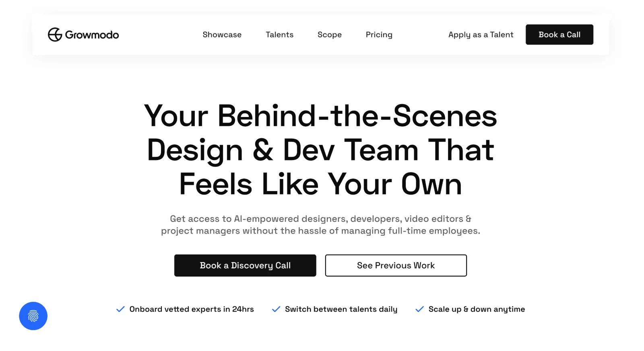Open the blue fingerprint widget button
The width and height of the screenshot is (644, 351).
(x=33, y=316)
